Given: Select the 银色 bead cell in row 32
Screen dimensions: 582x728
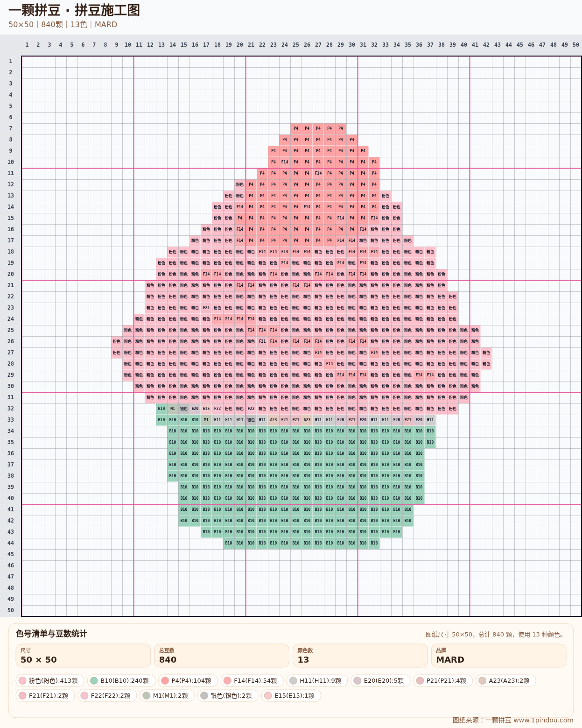Looking at the screenshot, I should (184, 409).
